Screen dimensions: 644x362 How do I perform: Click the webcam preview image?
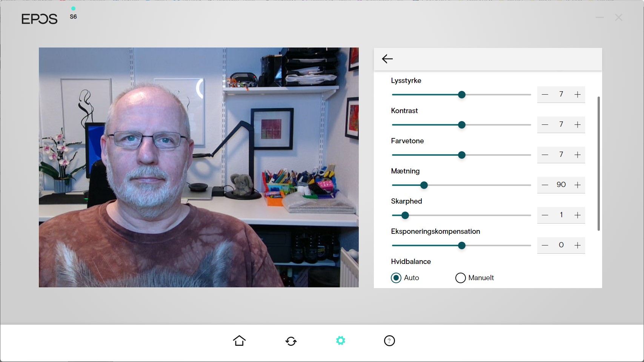(x=199, y=167)
